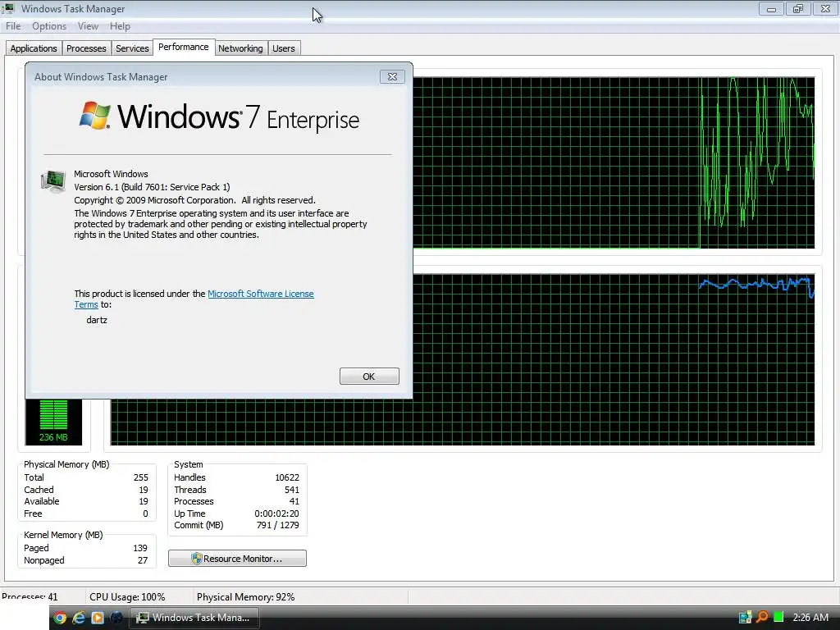The image size is (840, 630).
Task: Click the licensee name dartz
Action: (97, 321)
